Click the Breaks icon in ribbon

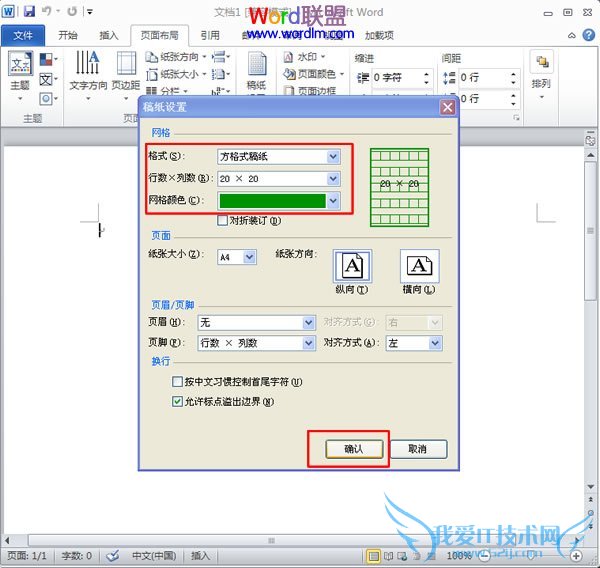coord(218,57)
